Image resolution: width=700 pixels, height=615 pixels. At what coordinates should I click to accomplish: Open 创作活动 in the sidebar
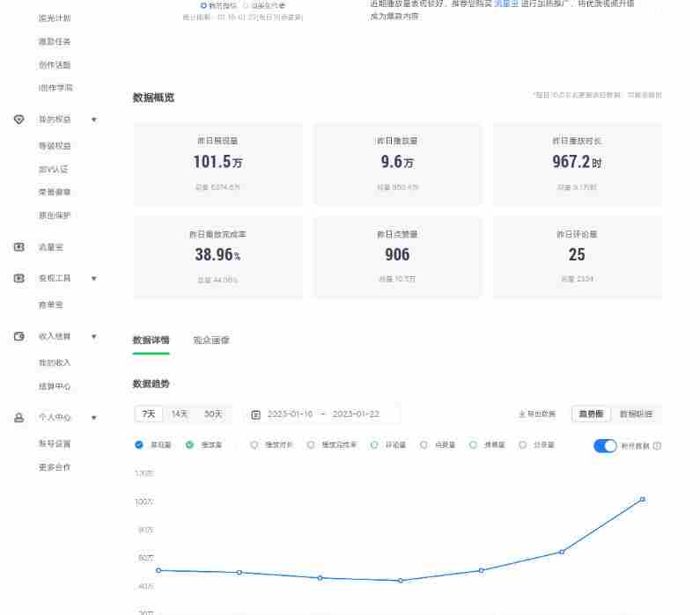[55, 64]
